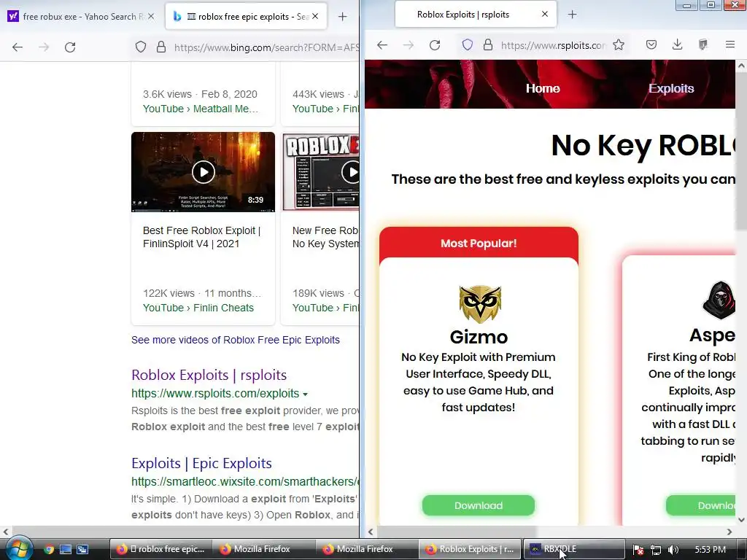Switch to the free robux exe Yahoo tab
The width and height of the screenshot is (747, 560).
tap(81, 16)
